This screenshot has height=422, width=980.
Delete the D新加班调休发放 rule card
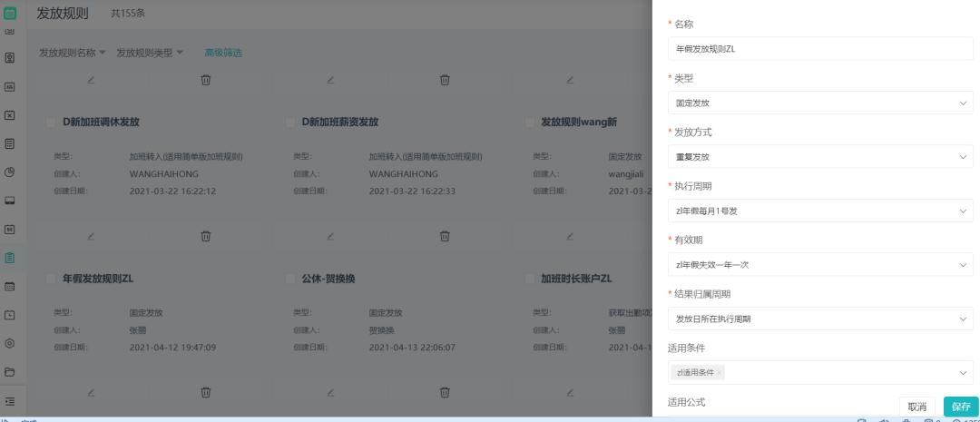point(206,236)
